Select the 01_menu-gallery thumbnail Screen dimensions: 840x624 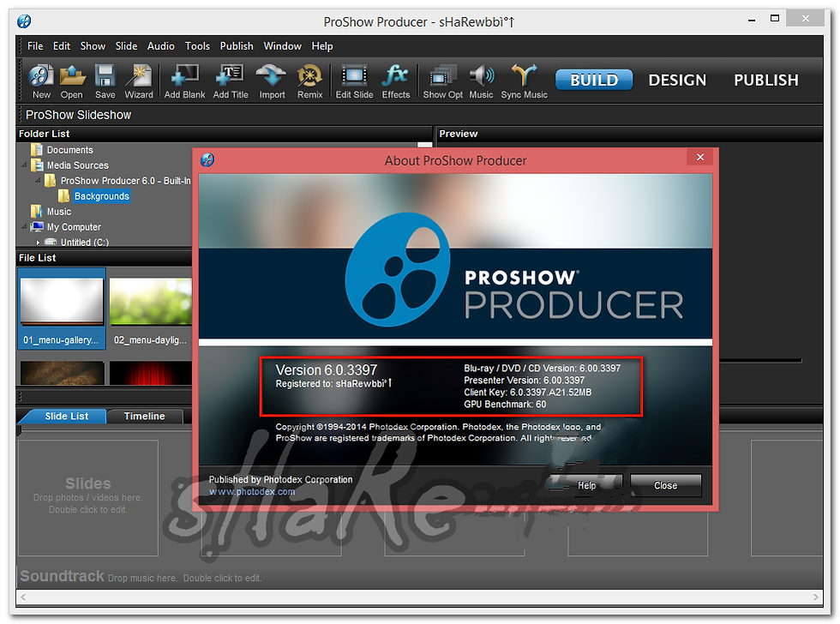(x=62, y=309)
